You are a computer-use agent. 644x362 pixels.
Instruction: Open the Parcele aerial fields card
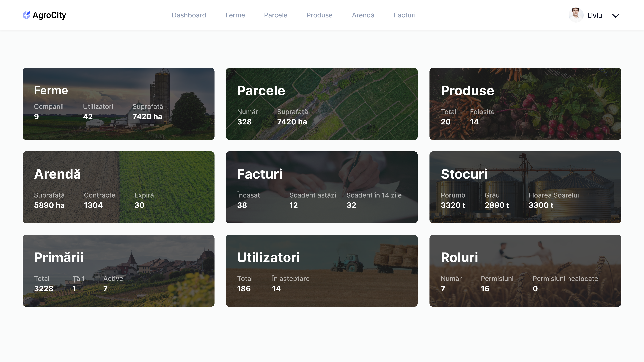coord(322,104)
